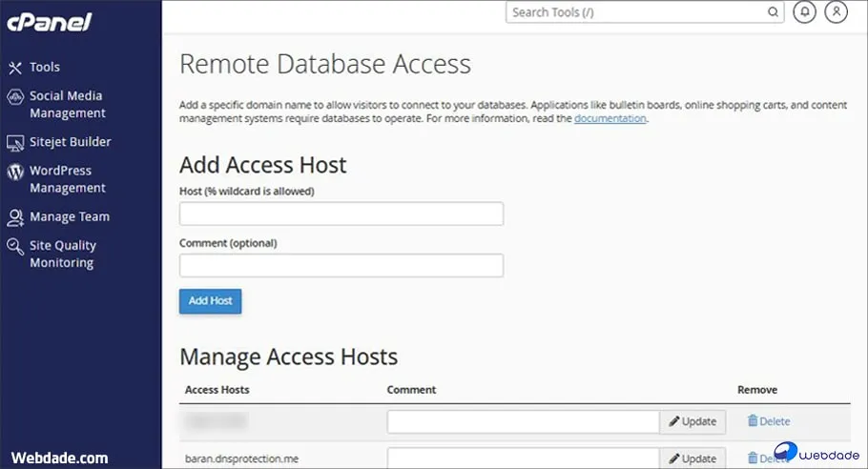Update comment for baran.dnsprotection.me
This screenshot has width=868, height=469.
692,459
